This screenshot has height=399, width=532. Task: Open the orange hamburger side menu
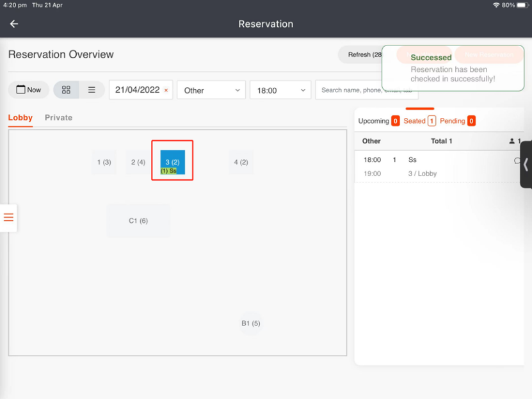[8, 217]
